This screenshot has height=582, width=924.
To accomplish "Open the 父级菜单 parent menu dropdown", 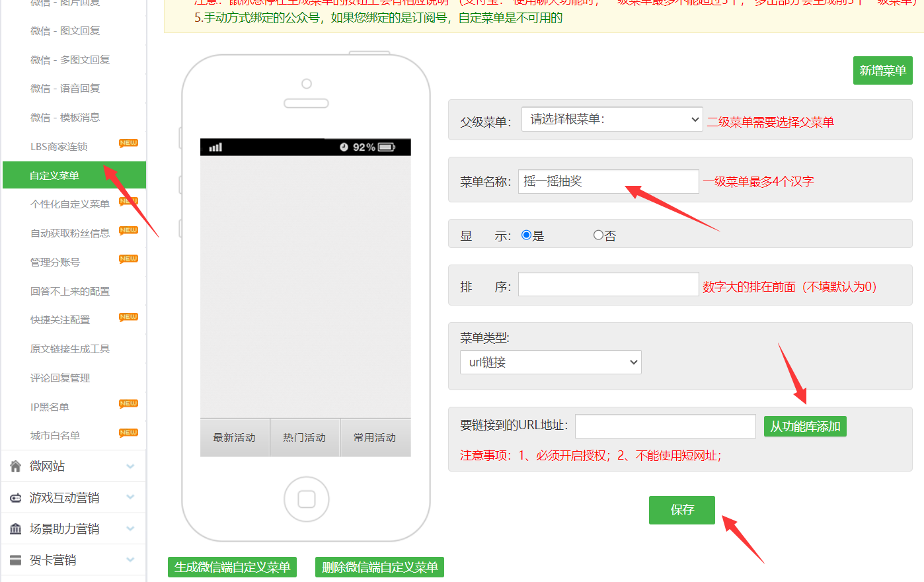I will pos(611,120).
